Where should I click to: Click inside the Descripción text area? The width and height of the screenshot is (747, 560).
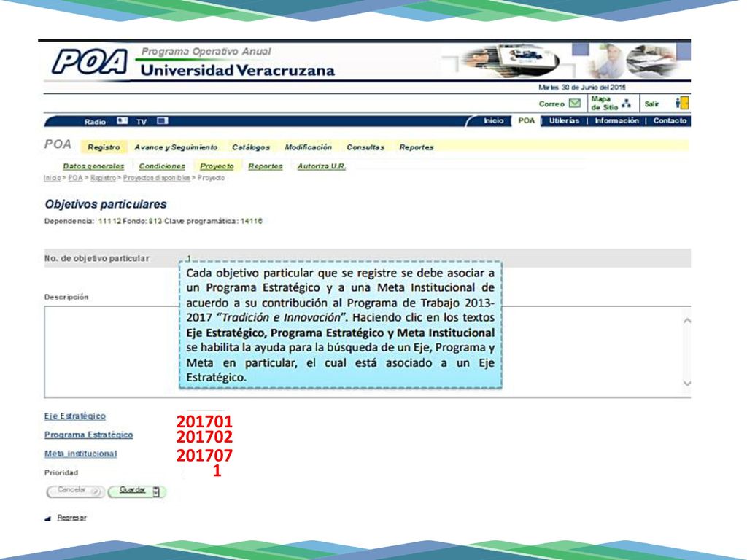pyautogui.click(x=368, y=352)
